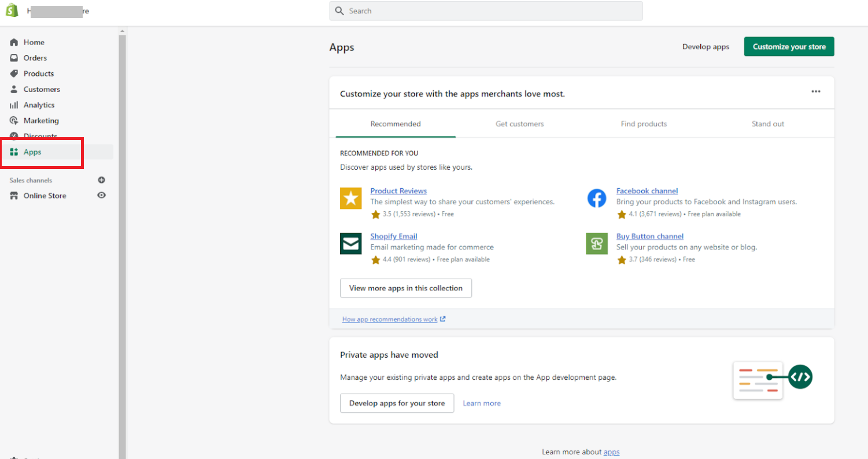Click the RECOMMENDED FOR YOU heading
The width and height of the screenshot is (868, 459).
[x=379, y=153]
